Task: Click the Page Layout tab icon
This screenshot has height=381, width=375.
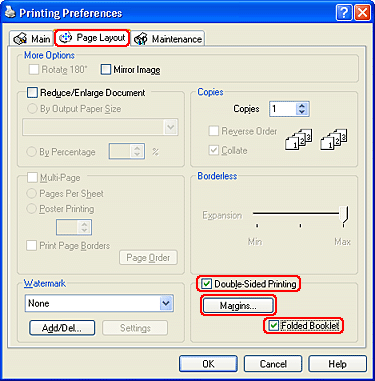Action: click(x=65, y=38)
